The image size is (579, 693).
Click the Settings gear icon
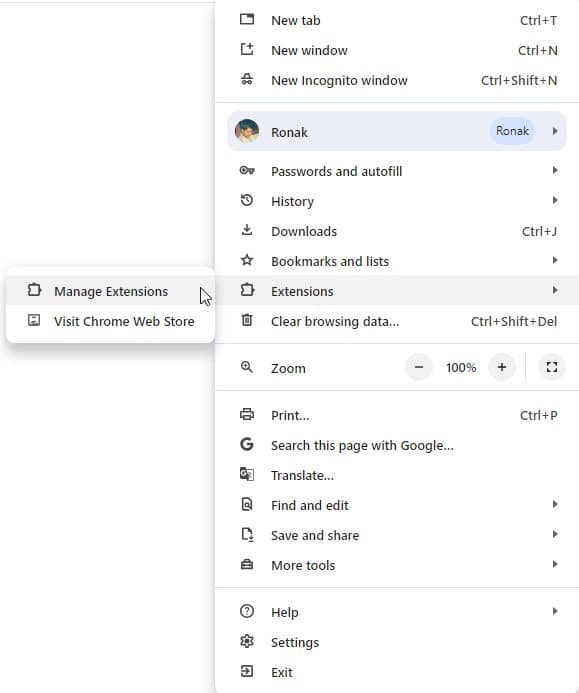pyautogui.click(x=247, y=641)
